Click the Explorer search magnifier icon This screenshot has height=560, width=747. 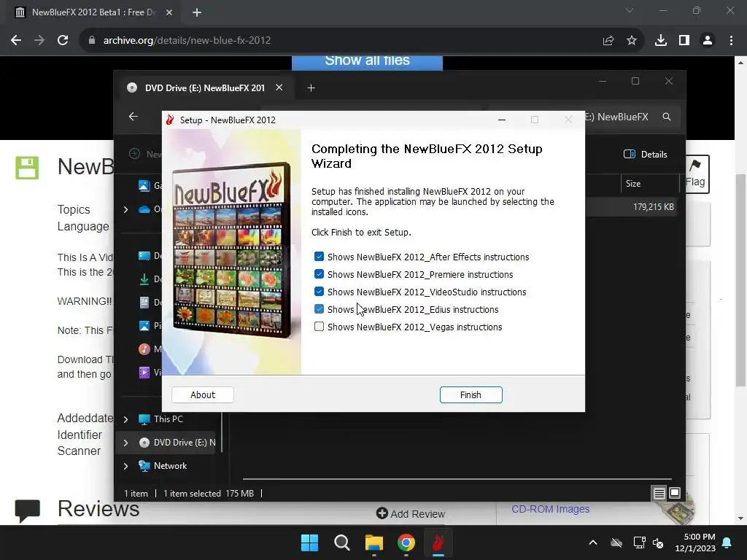[x=667, y=117]
